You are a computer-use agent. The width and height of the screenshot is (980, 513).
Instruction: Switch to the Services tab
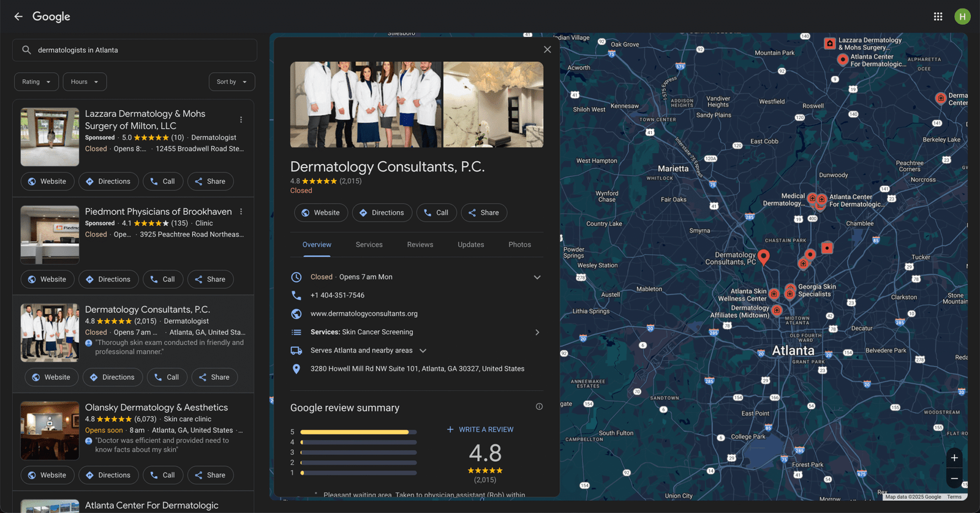[369, 245]
